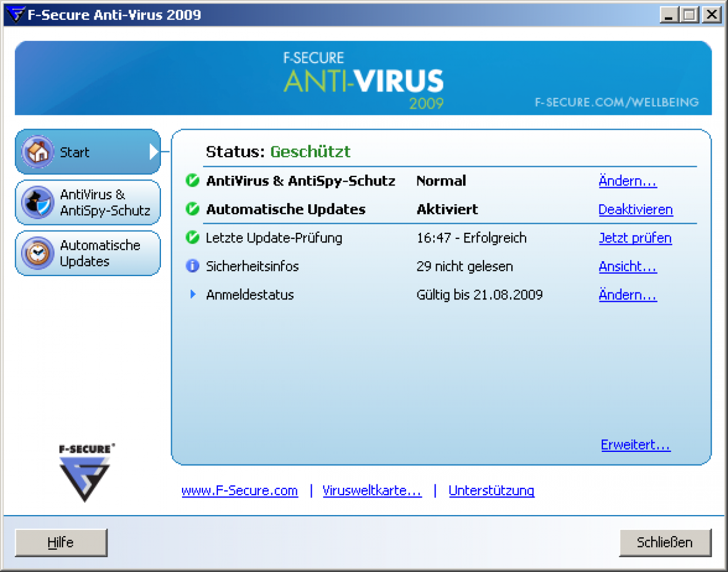Click the 'Gültig bis 21.08.2009' value
The height and width of the screenshot is (572, 728).
click(x=479, y=295)
